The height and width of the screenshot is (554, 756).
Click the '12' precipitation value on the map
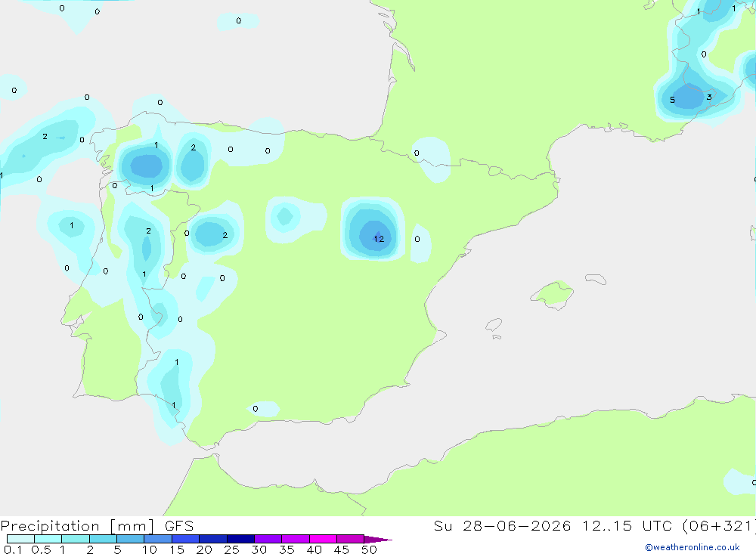click(379, 239)
